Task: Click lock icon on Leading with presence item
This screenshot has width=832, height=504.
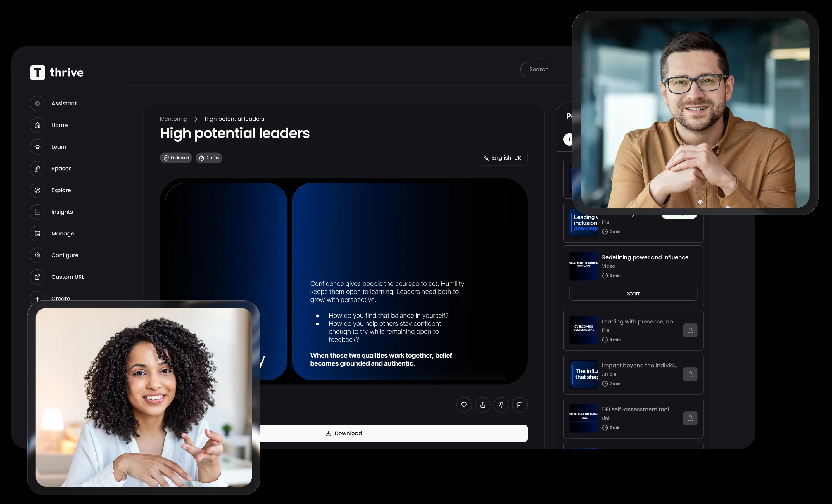Action: pos(690,330)
